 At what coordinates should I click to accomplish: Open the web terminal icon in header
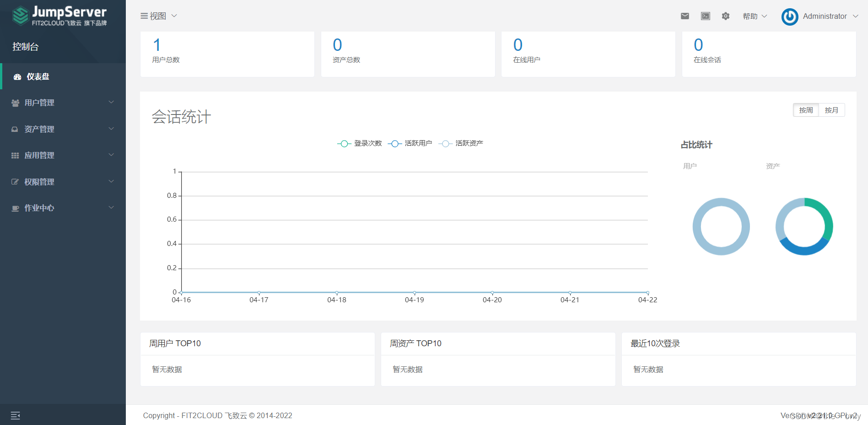[706, 16]
